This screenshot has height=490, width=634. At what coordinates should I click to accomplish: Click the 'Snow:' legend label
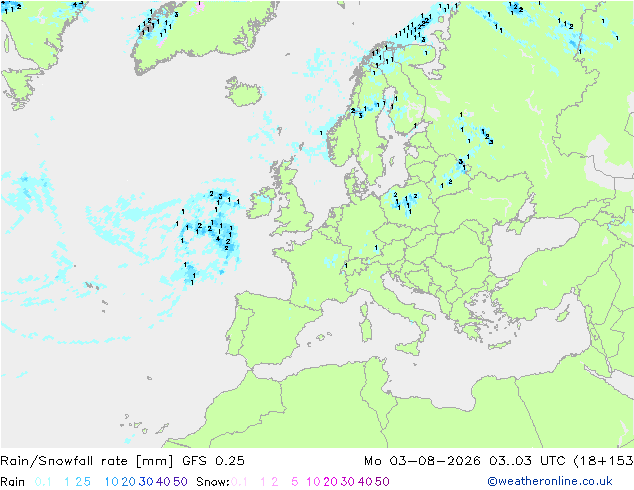pyautogui.click(x=213, y=482)
